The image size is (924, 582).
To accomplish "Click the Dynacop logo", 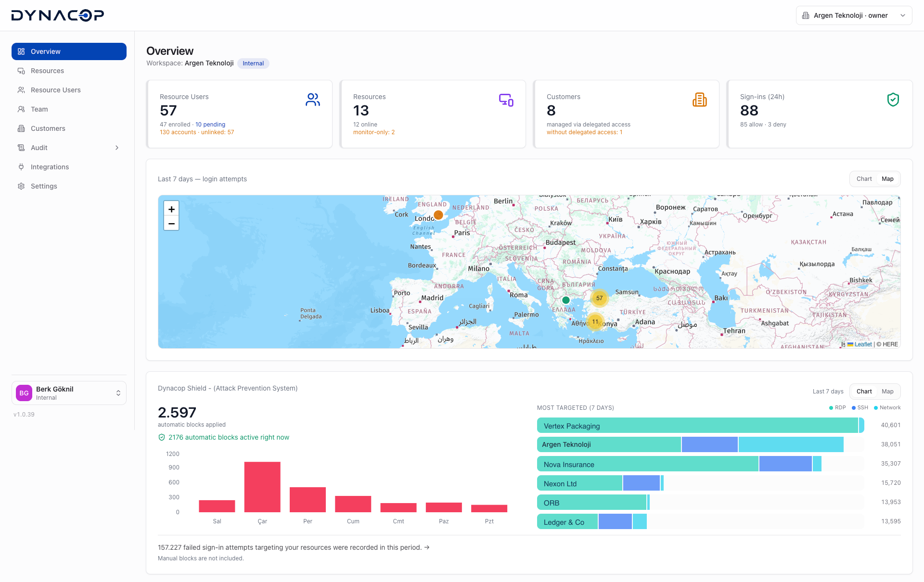I will 58,15.
